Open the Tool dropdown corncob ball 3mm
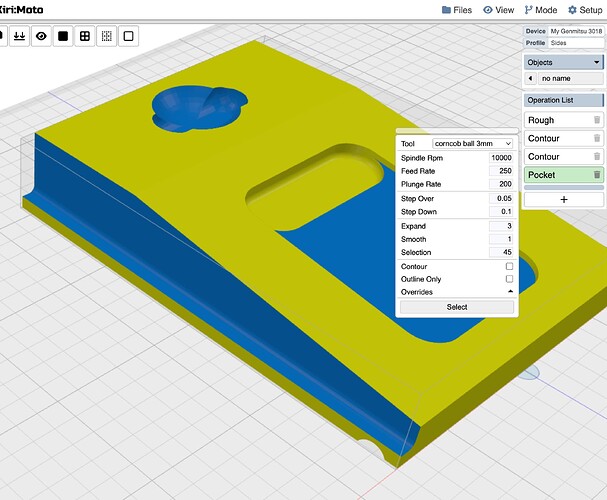Viewport: 607px width, 500px height. pyautogui.click(x=472, y=144)
